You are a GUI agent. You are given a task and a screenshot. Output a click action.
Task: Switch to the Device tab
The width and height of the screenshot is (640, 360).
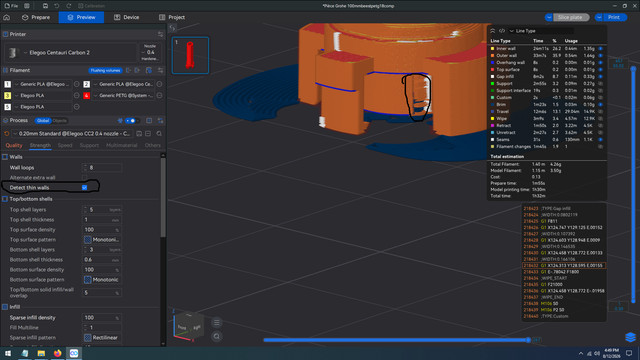127,17
